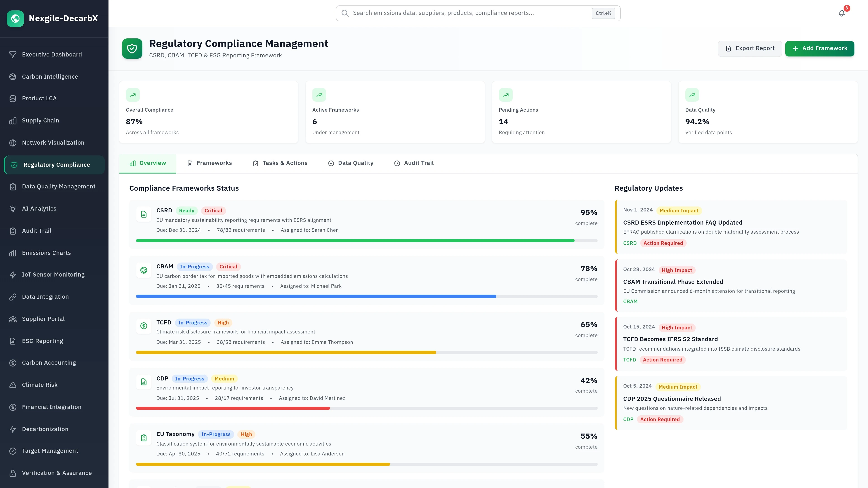Click the AI Analytics icon
This screenshot has height=488, width=868.
coord(13,209)
